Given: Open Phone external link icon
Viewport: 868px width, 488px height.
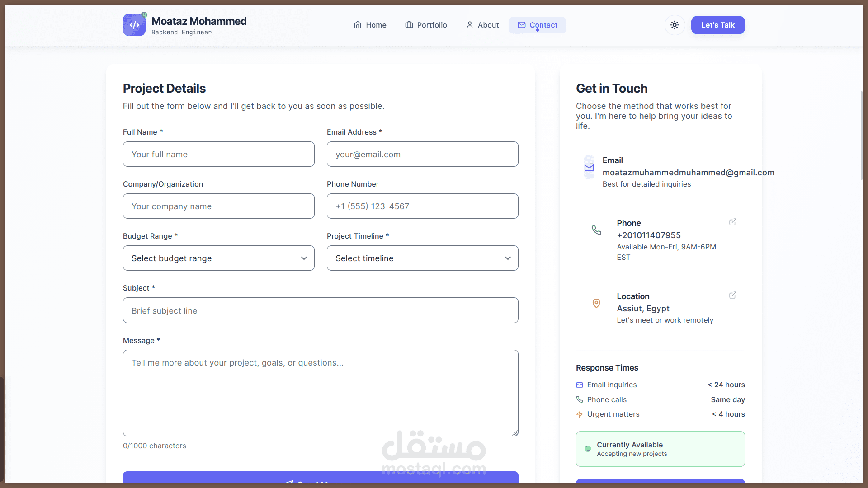Looking at the screenshot, I should pos(733,222).
